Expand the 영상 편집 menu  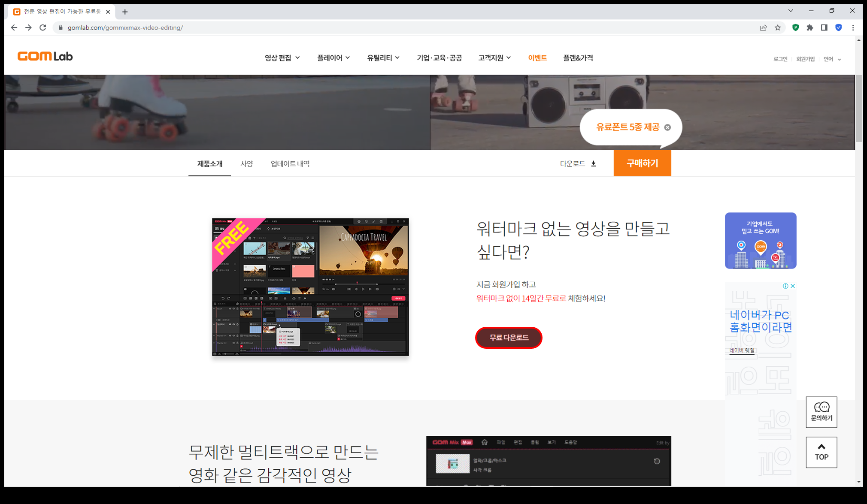pos(282,58)
